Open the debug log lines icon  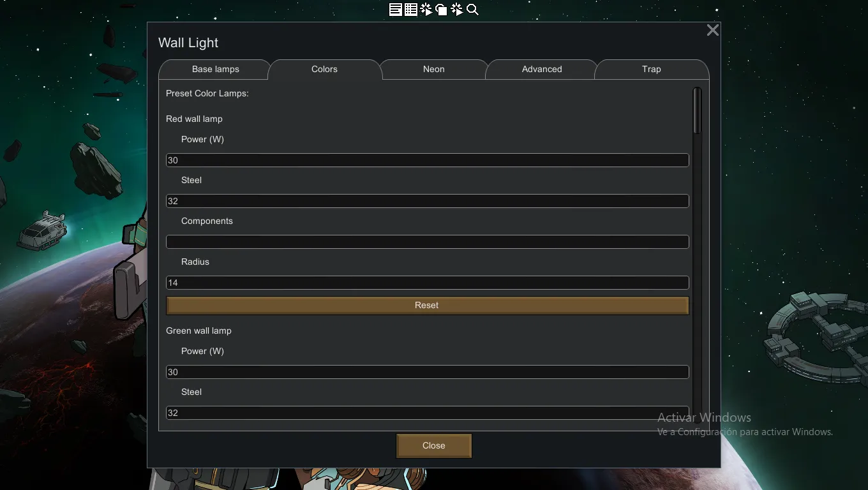click(396, 10)
